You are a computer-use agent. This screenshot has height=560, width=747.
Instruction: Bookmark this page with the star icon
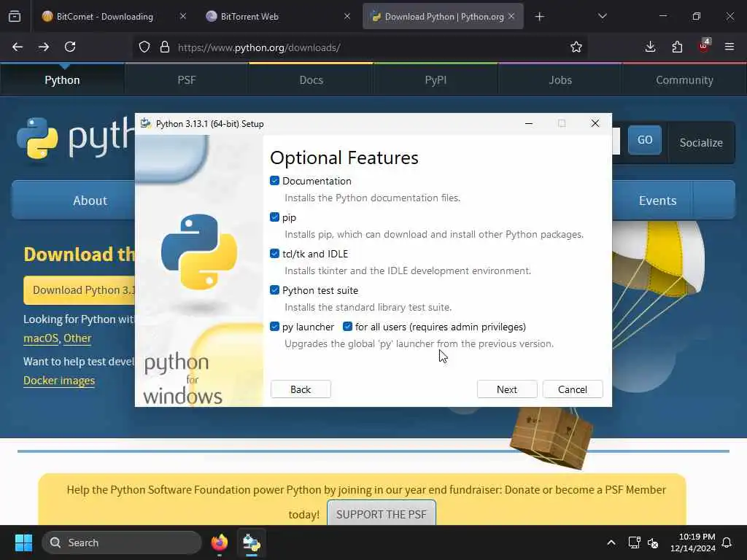576,47
